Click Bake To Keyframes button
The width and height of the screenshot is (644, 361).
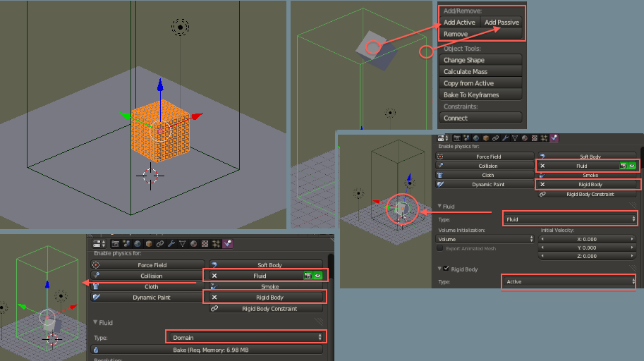tap(480, 95)
